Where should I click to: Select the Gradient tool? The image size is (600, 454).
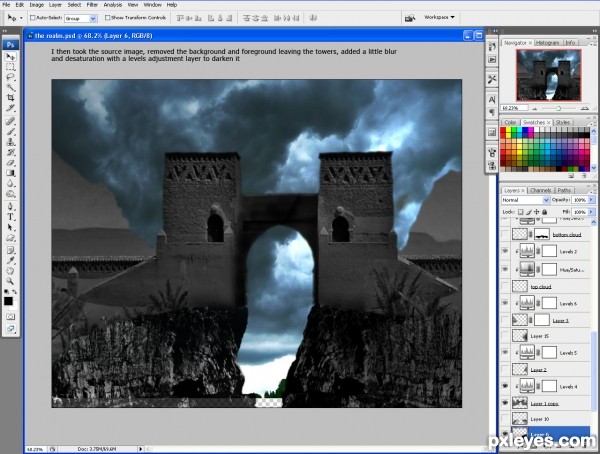coord(10,173)
